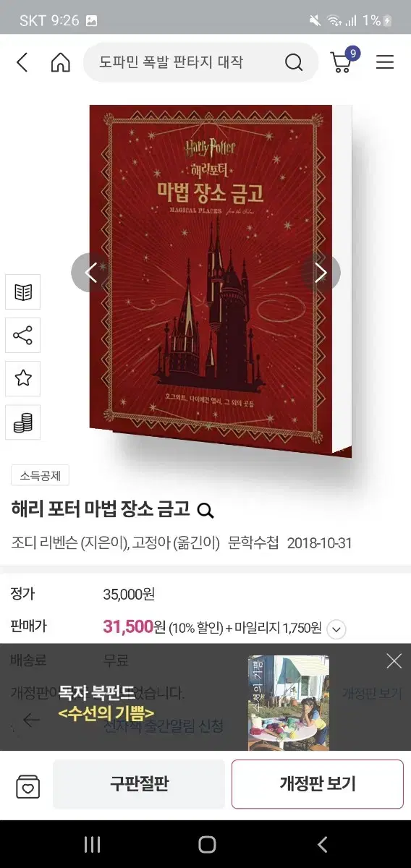Open the home icon
The height and width of the screenshot is (868, 411).
[61, 63]
